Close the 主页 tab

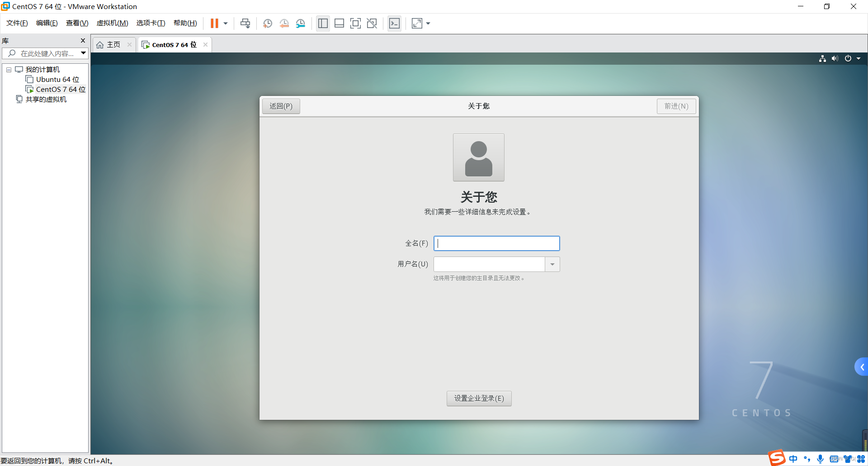pos(129,44)
